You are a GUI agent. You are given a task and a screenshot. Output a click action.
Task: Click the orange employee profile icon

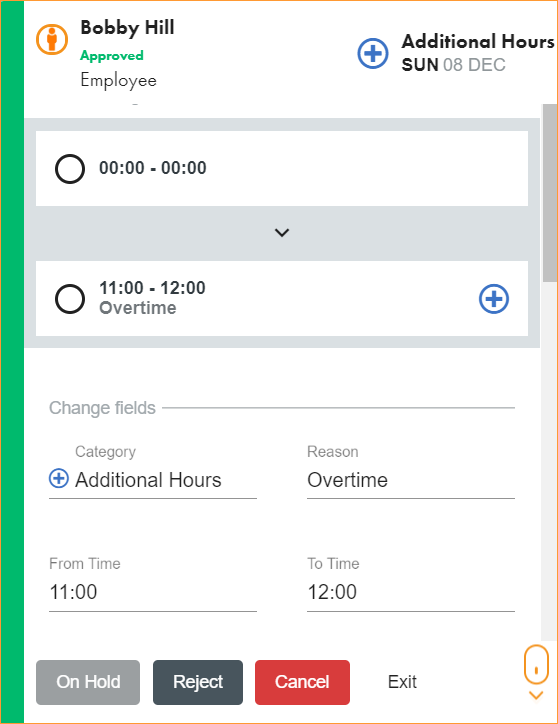coord(52,39)
